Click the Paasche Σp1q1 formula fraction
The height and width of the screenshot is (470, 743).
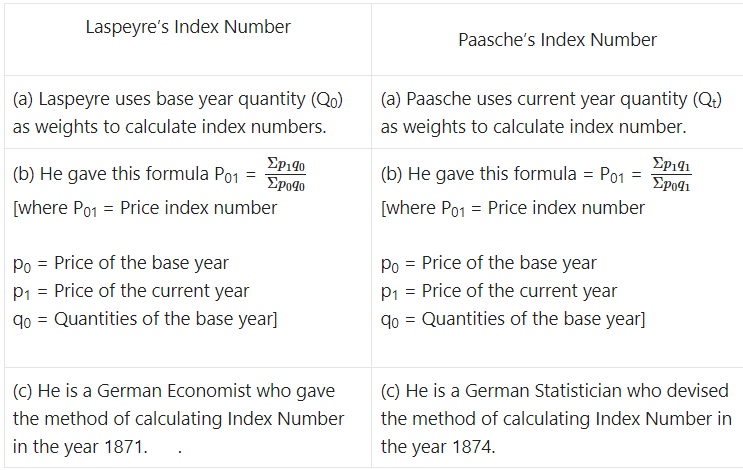point(671,174)
